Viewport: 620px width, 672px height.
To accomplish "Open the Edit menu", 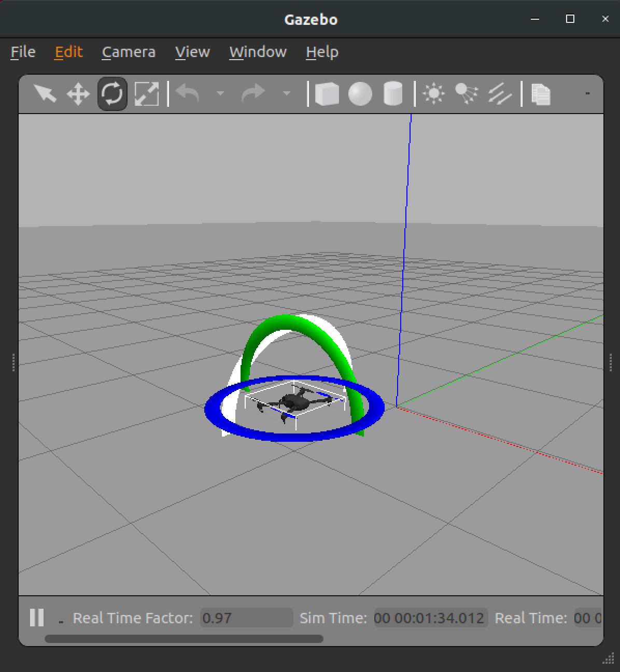I will [x=68, y=52].
